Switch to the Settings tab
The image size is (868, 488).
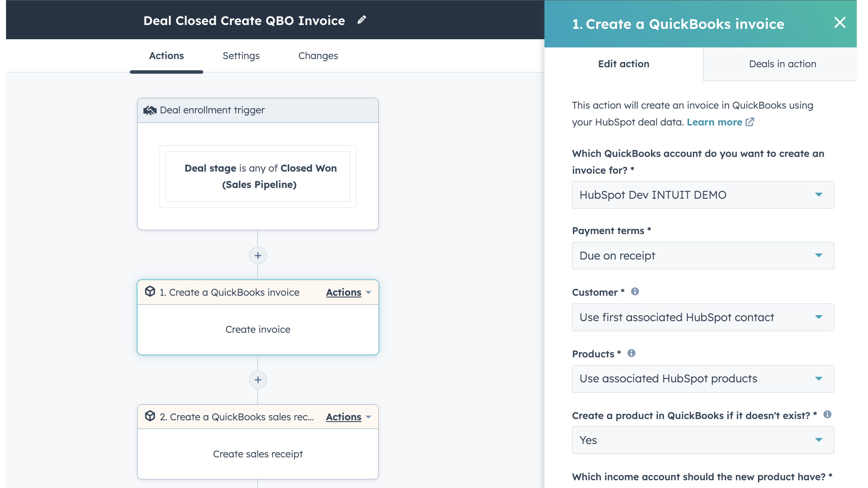241,56
